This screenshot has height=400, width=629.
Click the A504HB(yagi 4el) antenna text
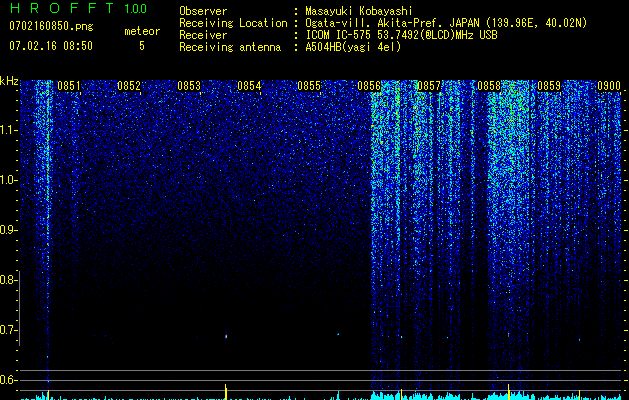353,47
